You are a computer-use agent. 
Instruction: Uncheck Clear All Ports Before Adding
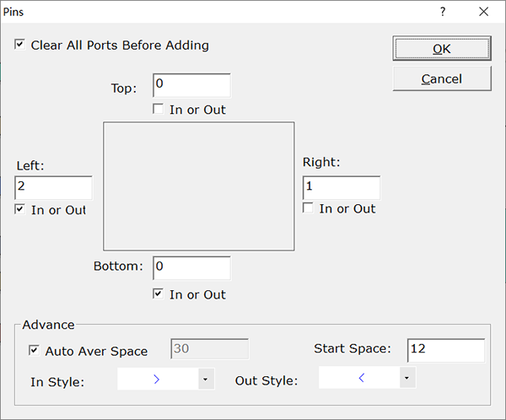click(x=19, y=44)
